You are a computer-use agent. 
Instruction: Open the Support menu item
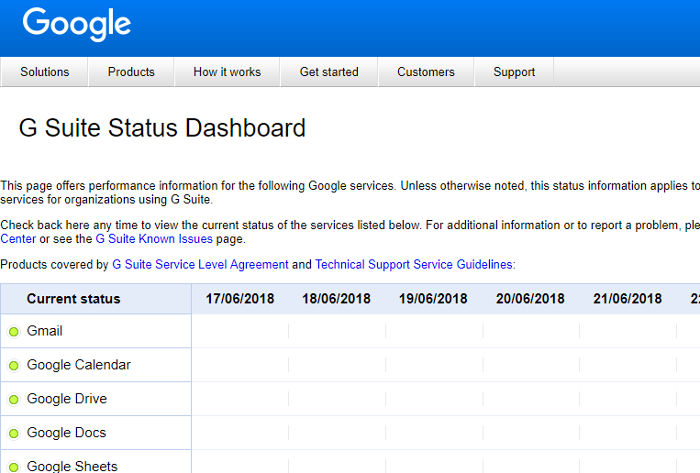pos(514,72)
